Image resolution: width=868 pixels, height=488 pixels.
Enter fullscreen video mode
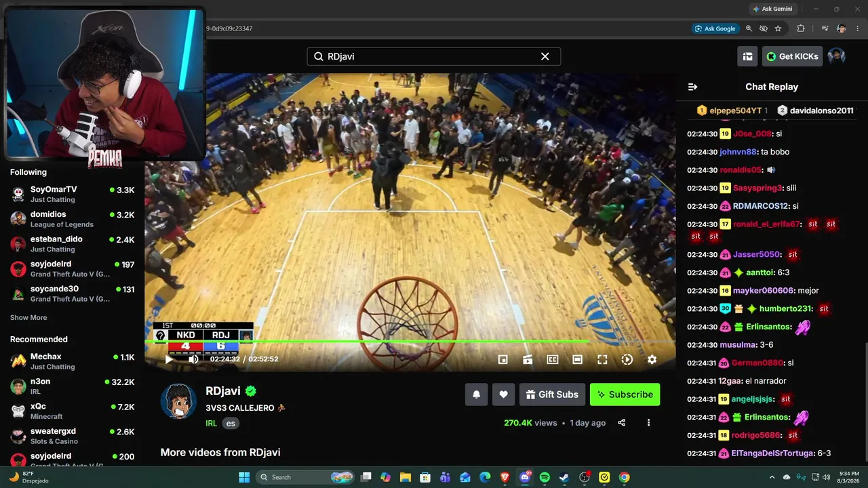(x=602, y=360)
